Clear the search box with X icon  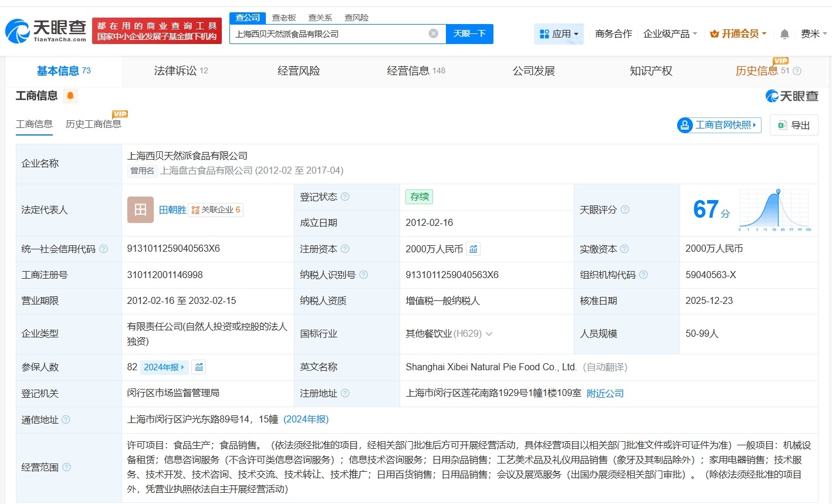pyautogui.click(x=434, y=33)
